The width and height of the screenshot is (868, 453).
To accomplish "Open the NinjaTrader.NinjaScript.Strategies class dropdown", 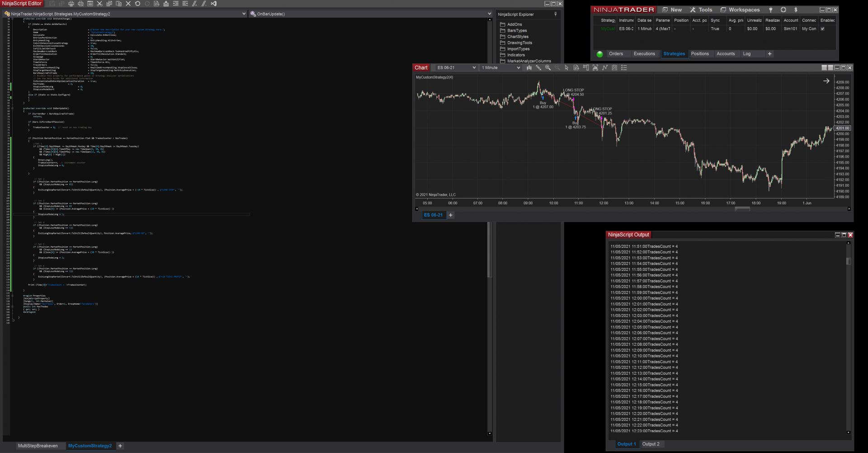I will tap(125, 14).
